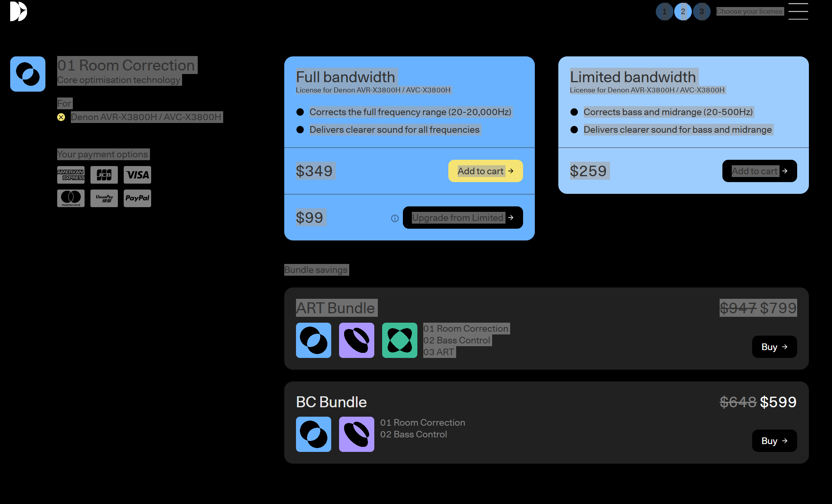Click 'Your payment options' label
The width and height of the screenshot is (832, 504).
(103, 154)
